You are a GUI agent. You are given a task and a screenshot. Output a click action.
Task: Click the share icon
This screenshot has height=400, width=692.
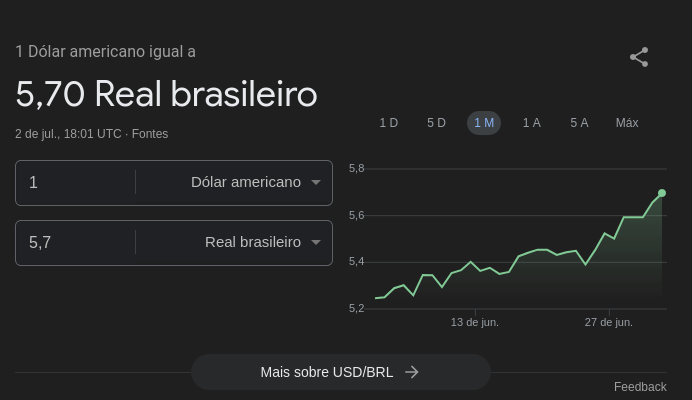coord(639,57)
